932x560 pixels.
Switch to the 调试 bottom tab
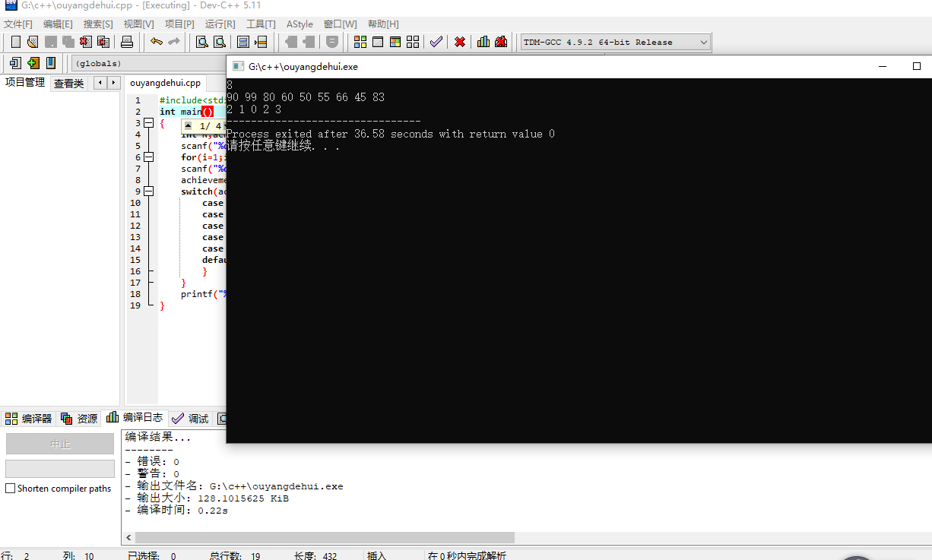(x=190, y=419)
